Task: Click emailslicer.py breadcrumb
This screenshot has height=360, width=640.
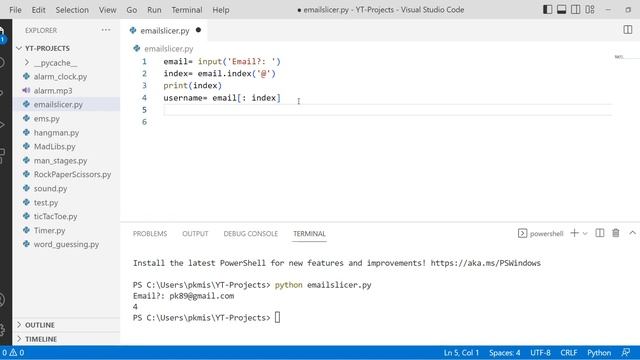Action: coord(169,49)
